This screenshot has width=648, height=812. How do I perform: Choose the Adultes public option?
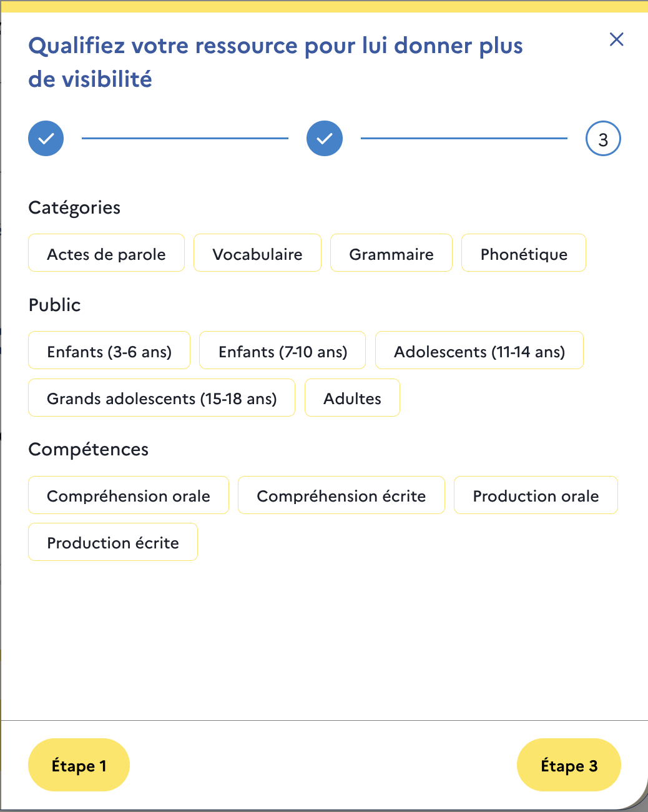point(352,397)
